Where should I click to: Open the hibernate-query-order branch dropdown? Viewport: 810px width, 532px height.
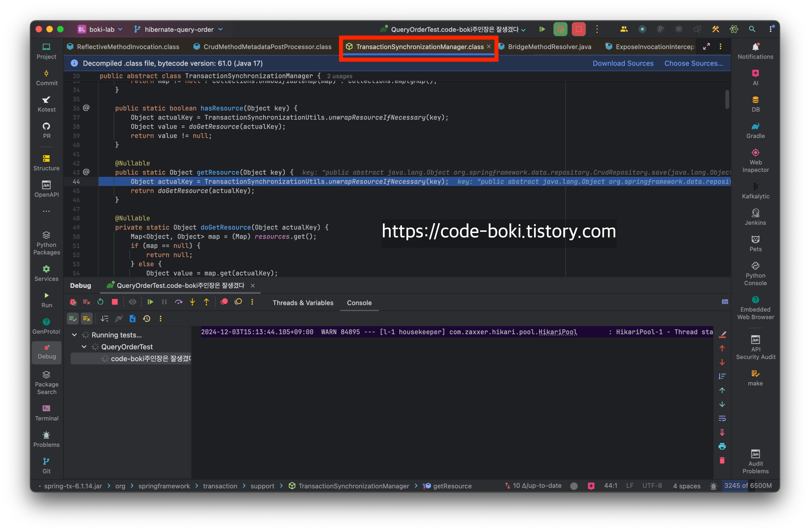point(179,30)
